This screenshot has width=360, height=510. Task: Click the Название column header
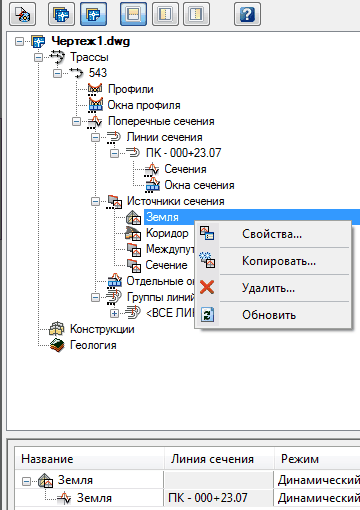tap(47, 459)
